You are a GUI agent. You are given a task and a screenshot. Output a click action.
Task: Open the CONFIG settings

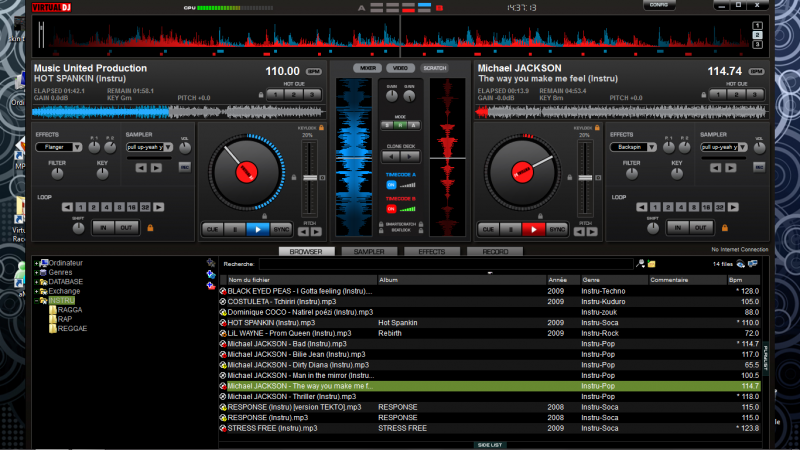point(659,5)
